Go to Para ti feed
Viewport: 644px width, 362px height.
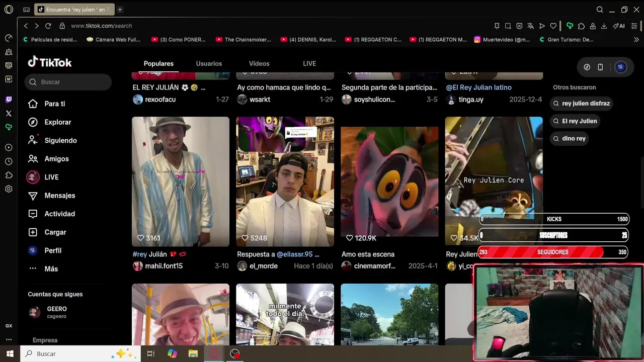[47, 104]
